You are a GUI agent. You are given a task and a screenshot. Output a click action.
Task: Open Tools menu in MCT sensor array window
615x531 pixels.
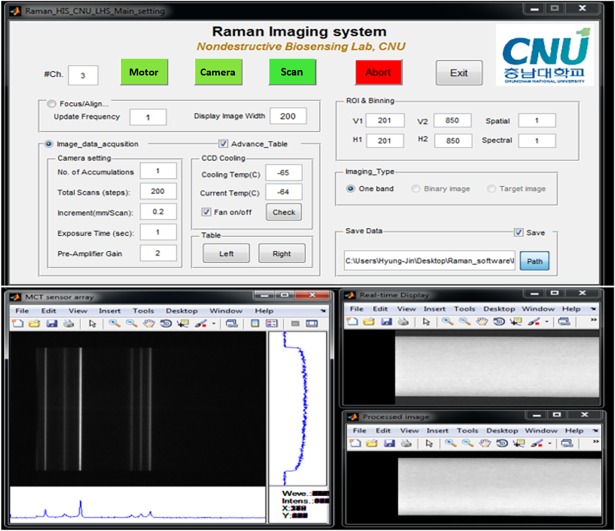tap(142, 310)
